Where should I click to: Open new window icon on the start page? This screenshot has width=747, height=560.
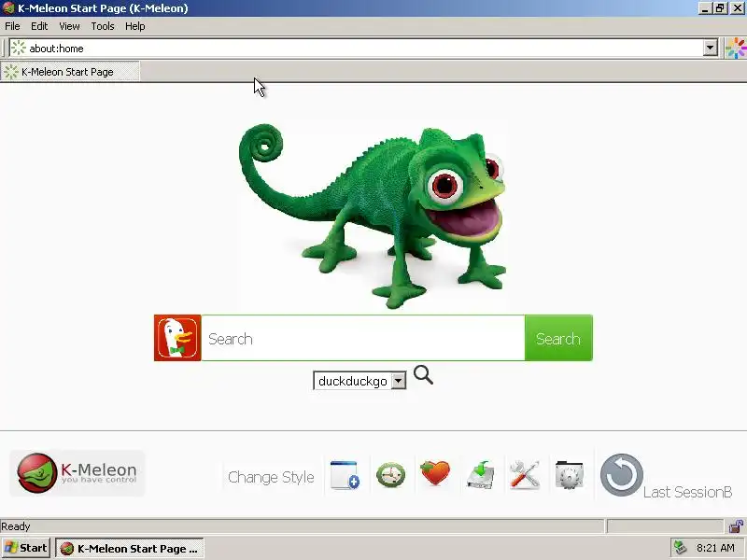pos(345,475)
